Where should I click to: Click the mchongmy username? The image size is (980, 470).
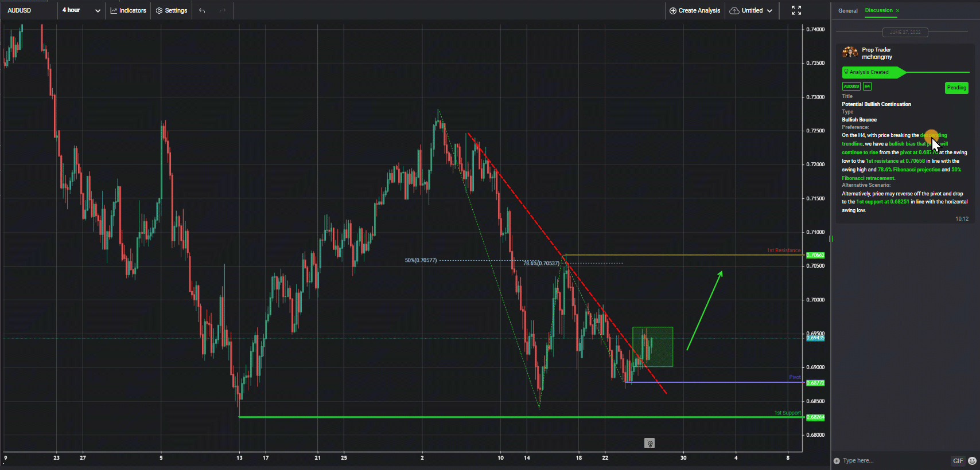click(877, 57)
